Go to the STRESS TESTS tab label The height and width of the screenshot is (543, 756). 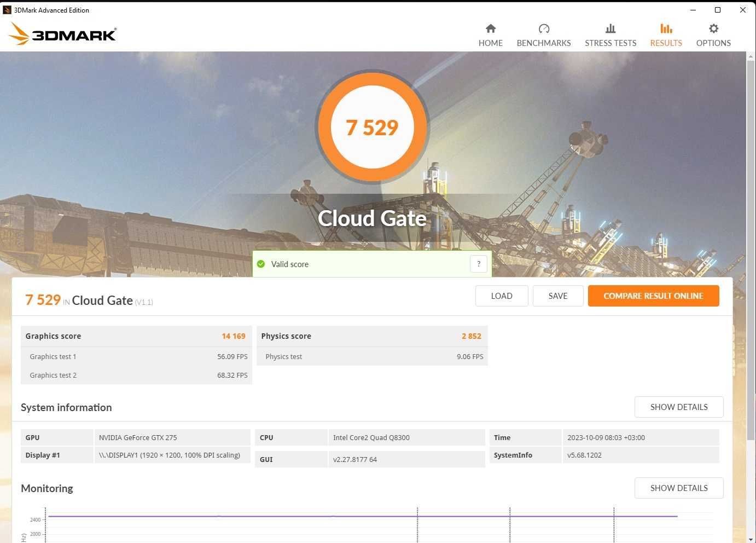pyautogui.click(x=610, y=43)
